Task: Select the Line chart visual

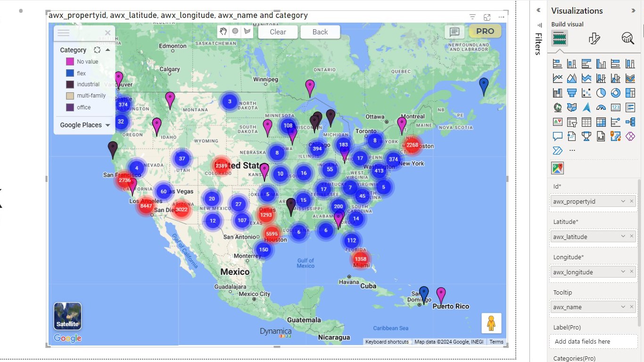Action: [557, 78]
